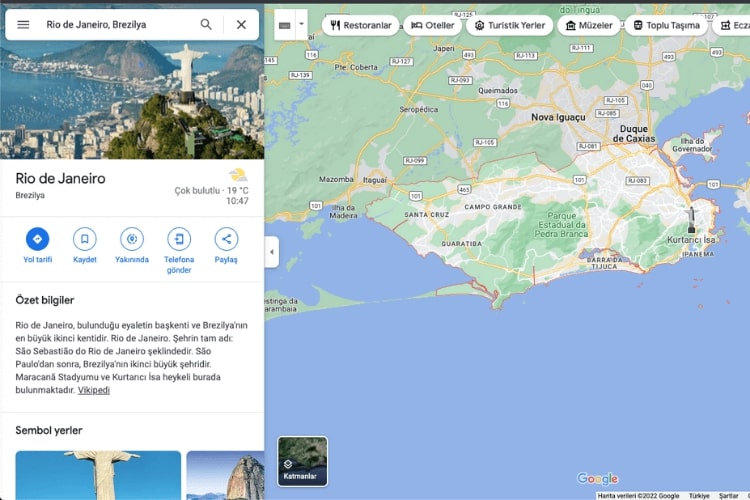Click the Türkiye footer link
This screenshot has width=750, height=500.
pyautogui.click(x=699, y=496)
